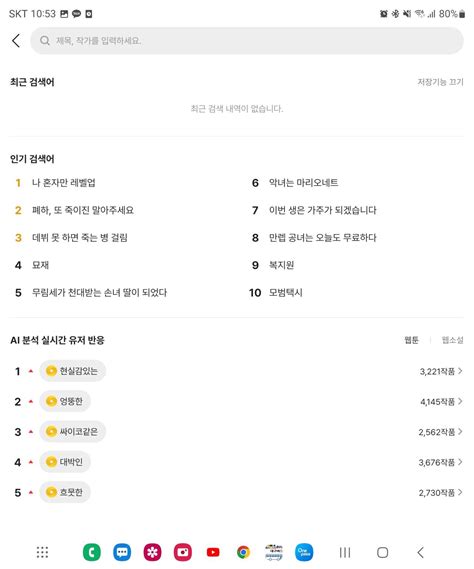This screenshot has height=569, width=474.
Task: Expand the 현실감있는 works list chevron
Action: pos(460,371)
